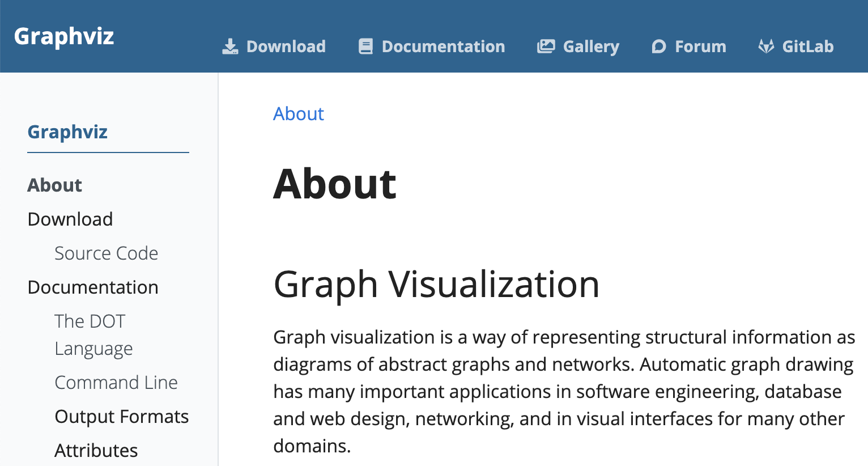Open the Attributes page
Screen dimensions: 868x466
click(x=96, y=450)
